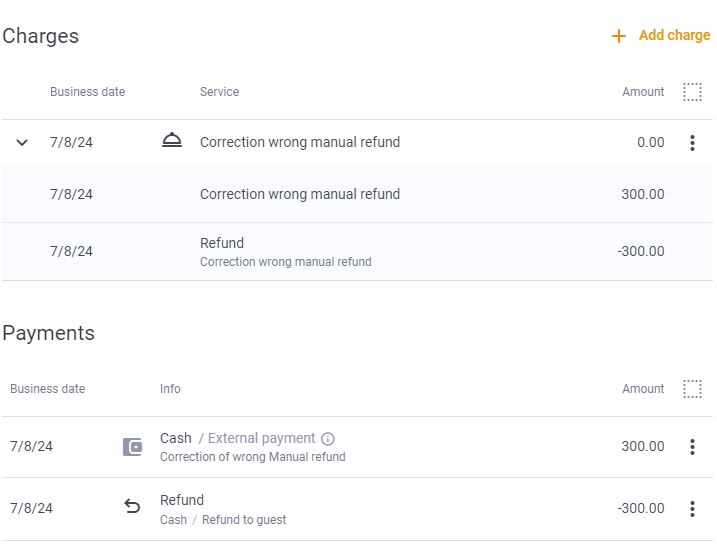
Task: Click the wallet icon on Cash payment row
Action: click(x=133, y=447)
